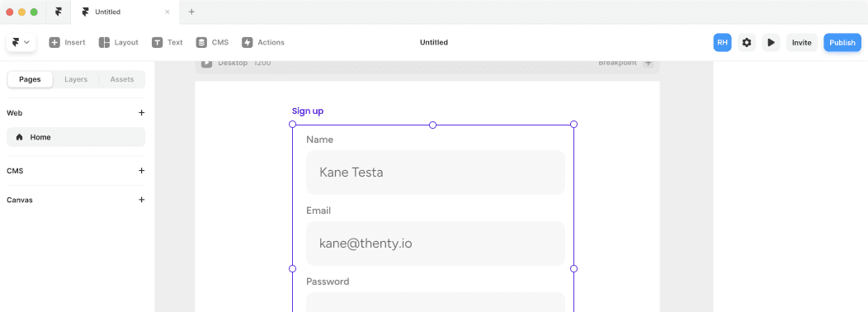Switch to the Pages tab
Screen dimensions: 868x312
(30, 79)
